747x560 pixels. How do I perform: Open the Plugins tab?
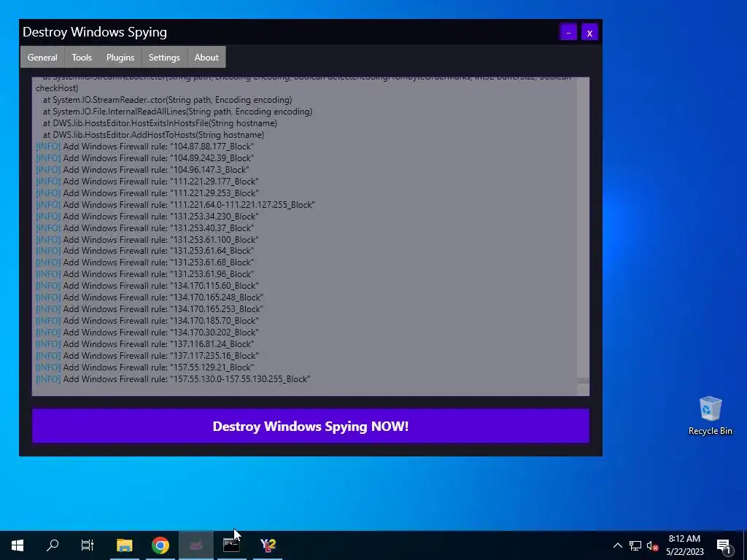pos(120,57)
